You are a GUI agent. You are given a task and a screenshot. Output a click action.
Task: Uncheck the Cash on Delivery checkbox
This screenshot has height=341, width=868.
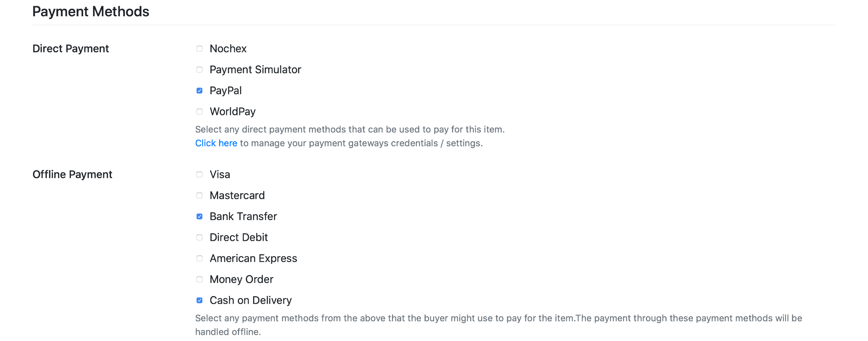199,300
